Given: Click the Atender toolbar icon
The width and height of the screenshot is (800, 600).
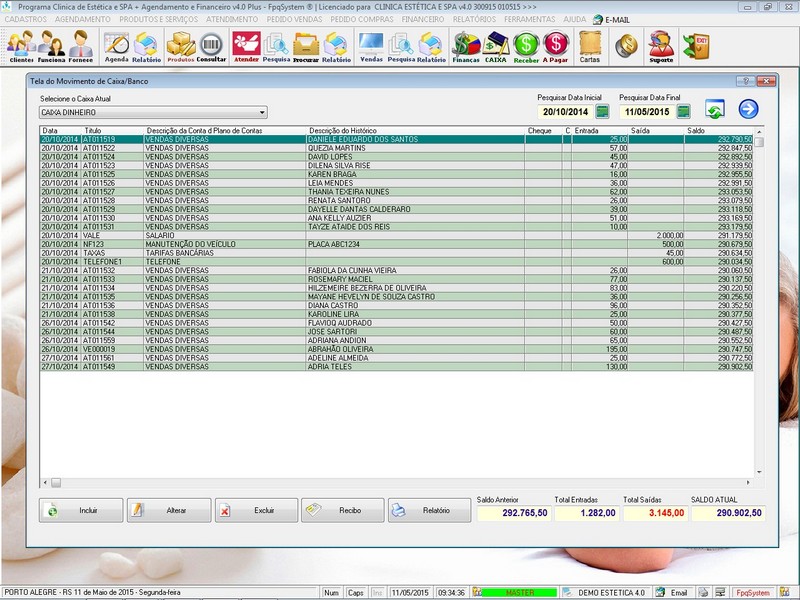Looking at the screenshot, I should (x=246, y=47).
